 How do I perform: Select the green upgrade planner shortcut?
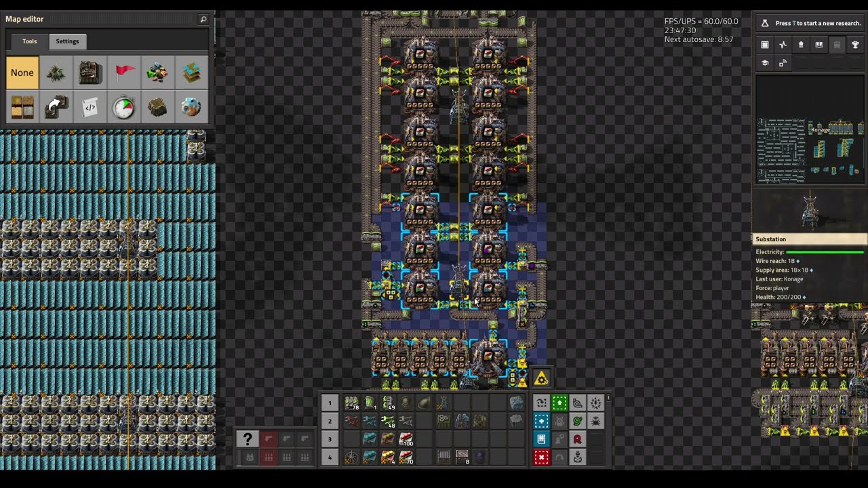tap(559, 403)
